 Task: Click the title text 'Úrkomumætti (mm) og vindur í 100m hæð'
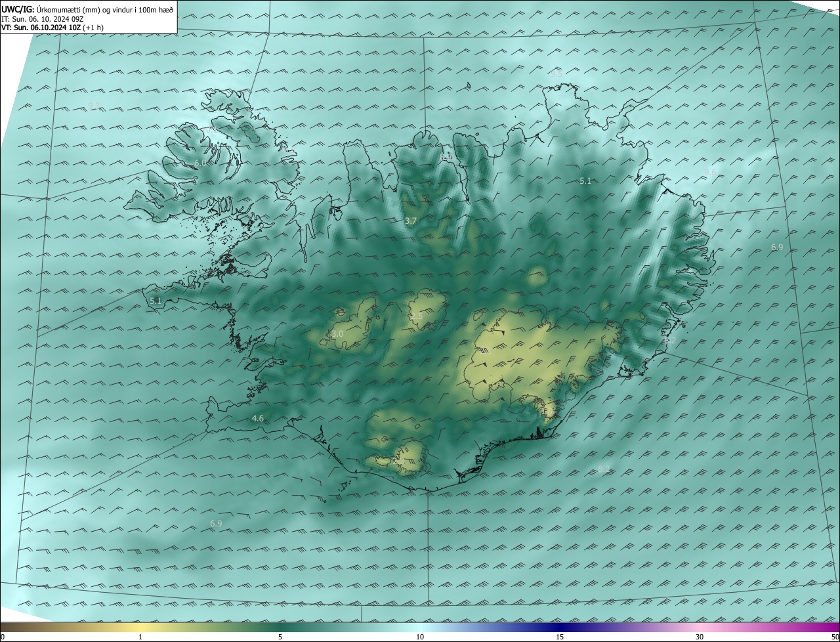(x=105, y=9)
